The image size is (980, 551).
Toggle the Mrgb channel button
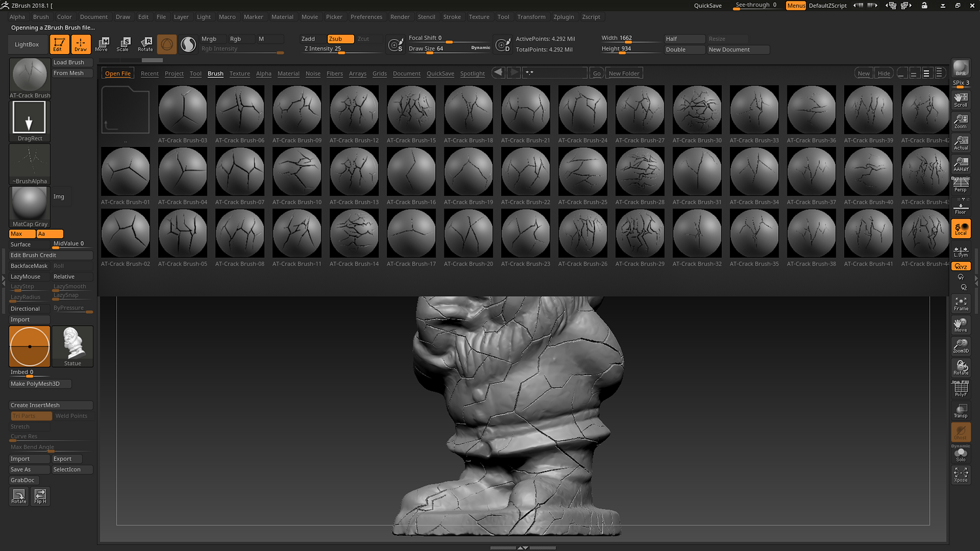pos(212,39)
